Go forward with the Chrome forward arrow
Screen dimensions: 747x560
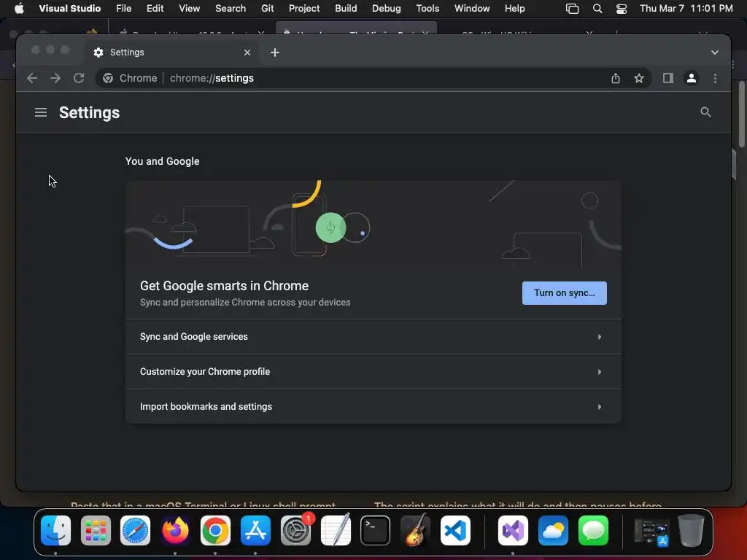55,78
